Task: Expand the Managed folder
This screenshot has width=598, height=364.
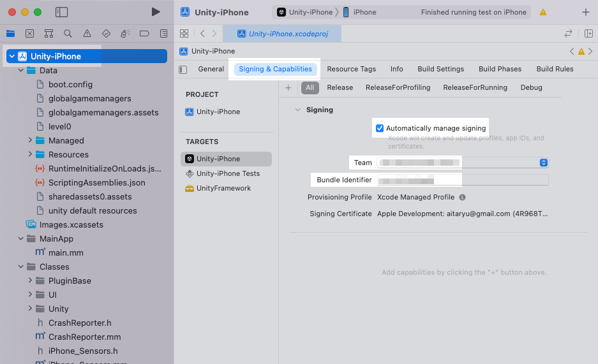Action: tap(30, 140)
